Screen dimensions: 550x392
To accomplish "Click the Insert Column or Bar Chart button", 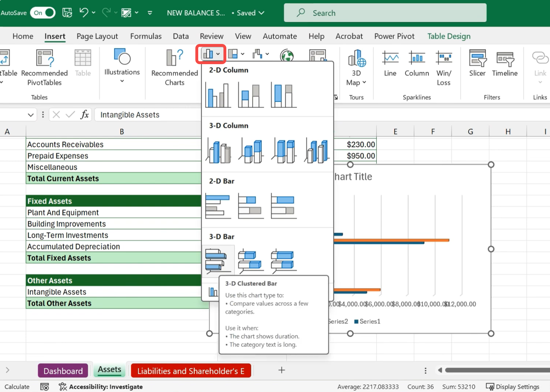I will point(211,54).
